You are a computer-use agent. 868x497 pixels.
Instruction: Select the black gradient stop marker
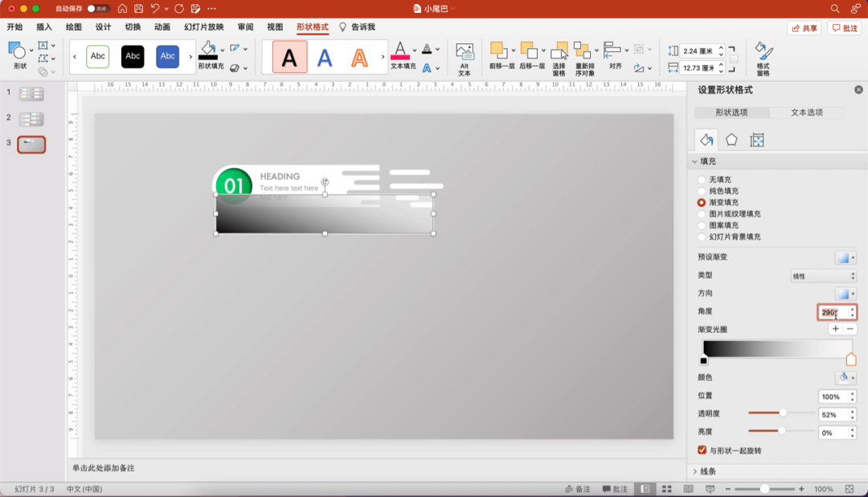[x=703, y=360]
